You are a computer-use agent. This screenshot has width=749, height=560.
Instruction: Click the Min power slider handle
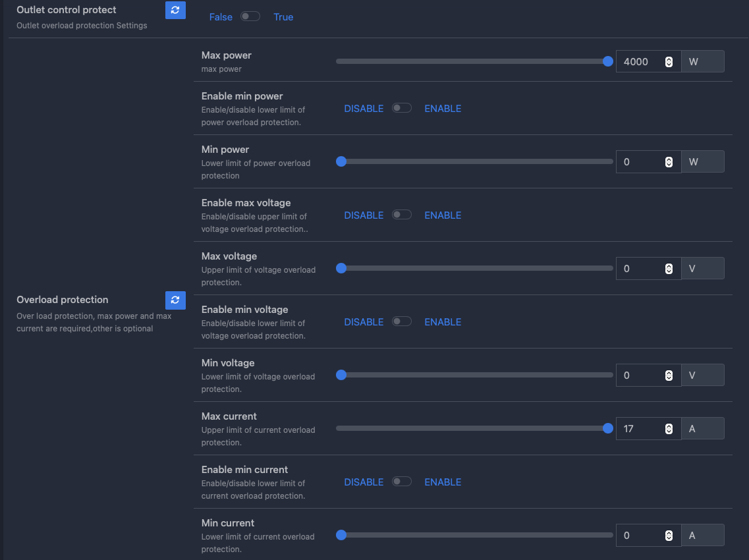pos(341,161)
